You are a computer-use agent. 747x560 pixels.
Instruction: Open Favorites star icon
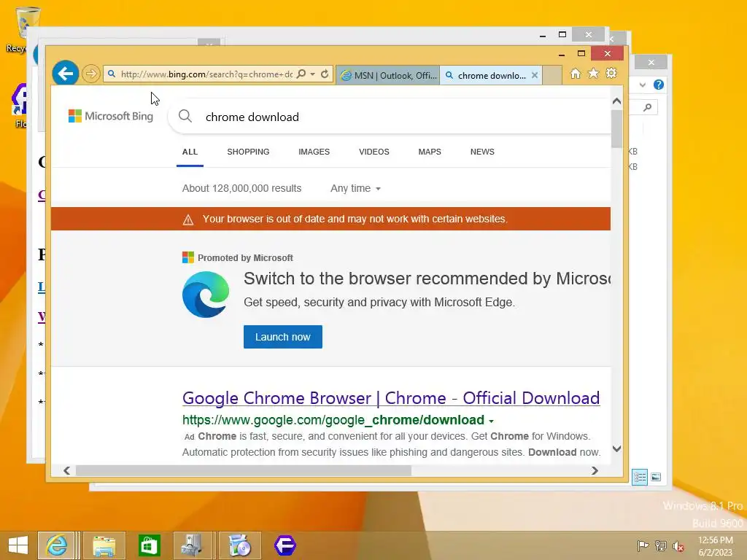click(x=593, y=74)
